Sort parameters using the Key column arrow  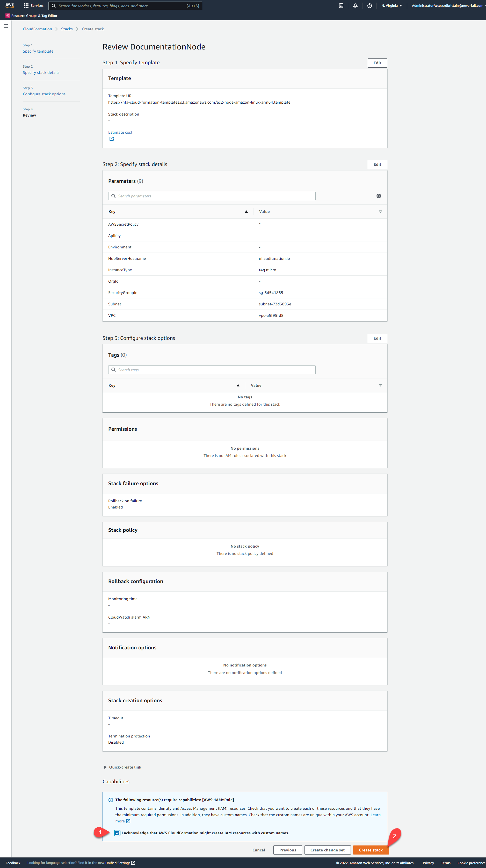click(246, 212)
